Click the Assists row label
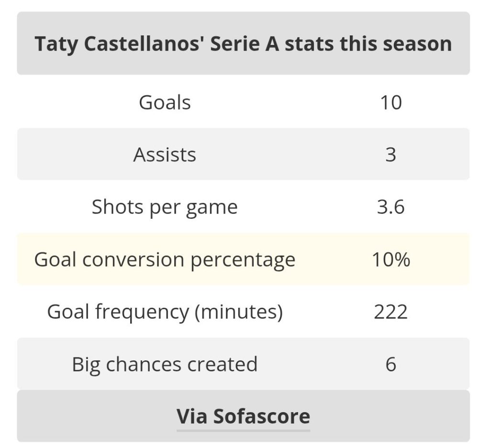Image resolution: width=490 pixels, height=448 pixels. click(165, 155)
